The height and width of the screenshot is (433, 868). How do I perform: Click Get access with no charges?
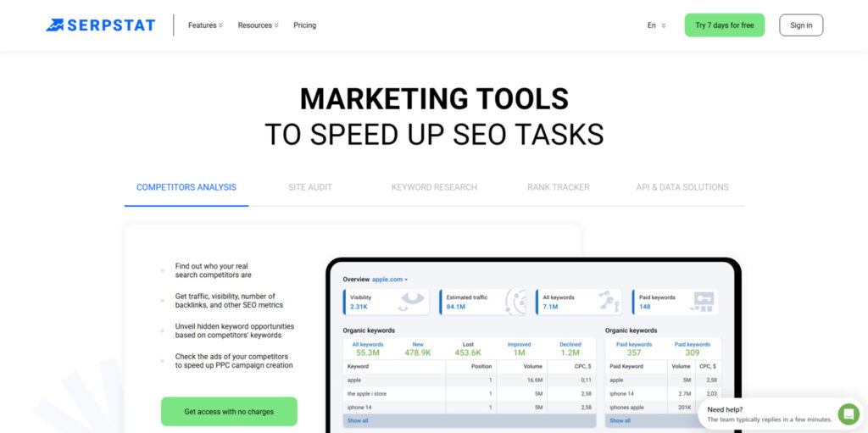point(229,412)
